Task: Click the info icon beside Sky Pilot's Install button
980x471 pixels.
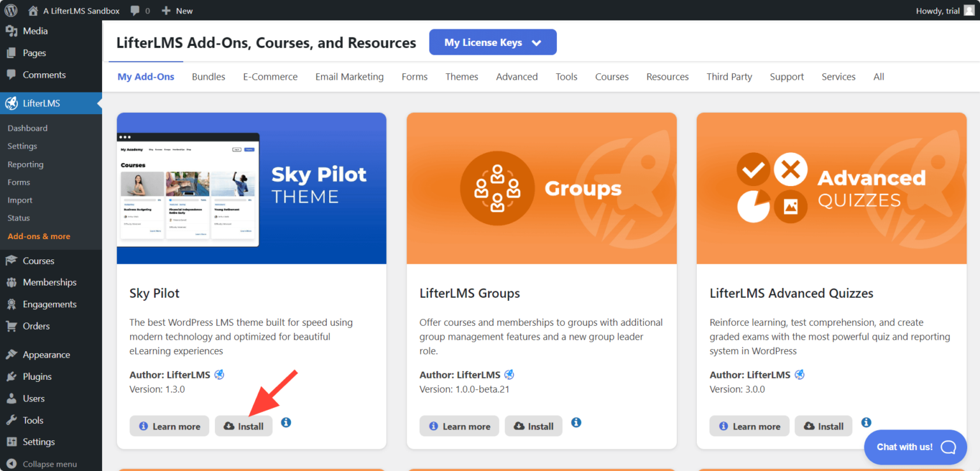Action: point(286,422)
